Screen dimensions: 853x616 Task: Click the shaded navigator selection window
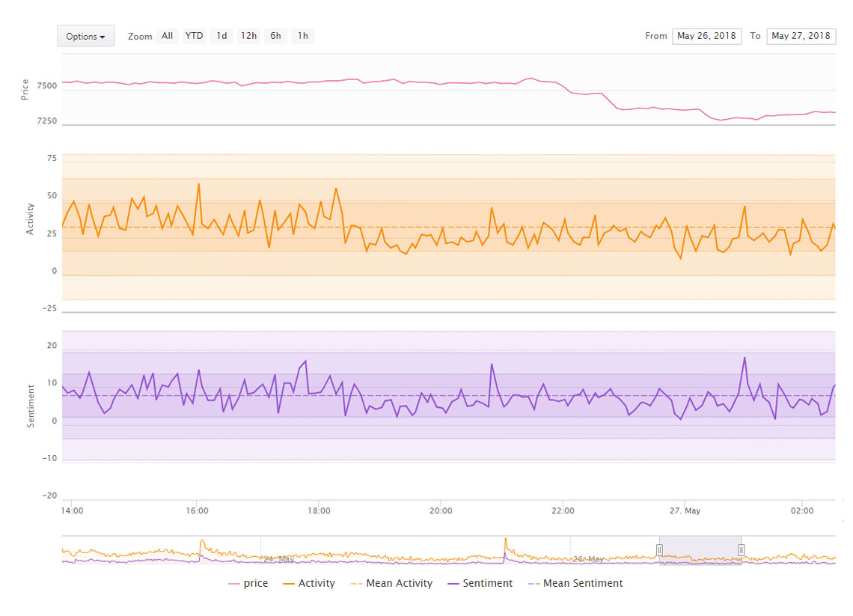[700, 550]
